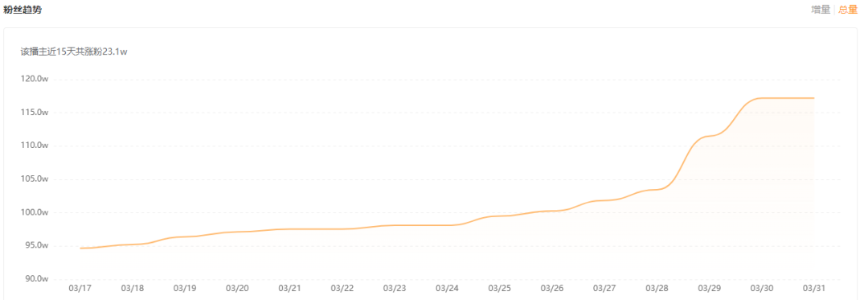Click the 03/30 date label
This screenshot has width=868, height=300.
point(762,289)
